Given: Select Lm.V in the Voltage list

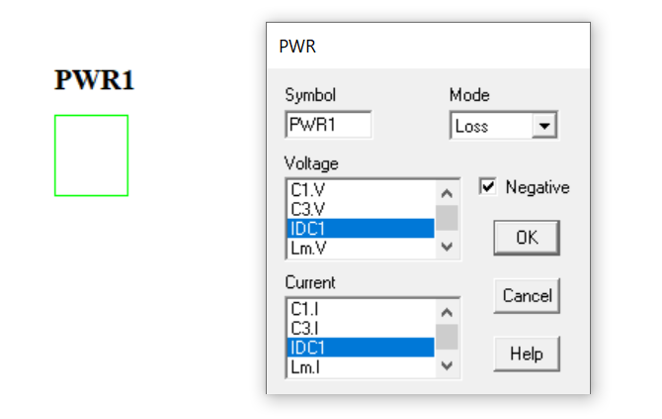Looking at the screenshot, I should coord(361,248).
